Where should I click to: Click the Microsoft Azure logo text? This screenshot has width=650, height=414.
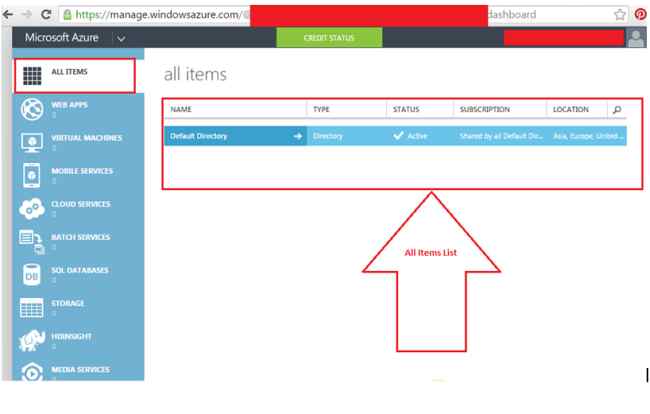(62, 38)
